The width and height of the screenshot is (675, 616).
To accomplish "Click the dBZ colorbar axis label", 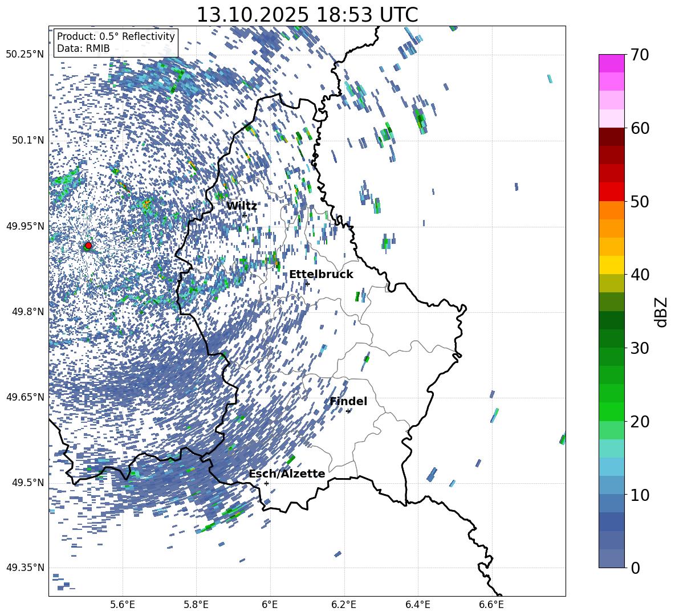I will pyautogui.click(x=661, y=312).
